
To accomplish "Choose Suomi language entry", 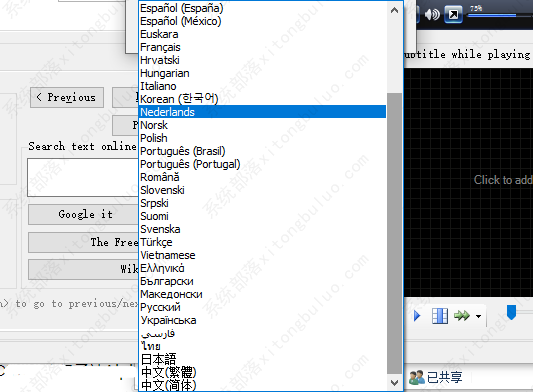I will point(262,216).
